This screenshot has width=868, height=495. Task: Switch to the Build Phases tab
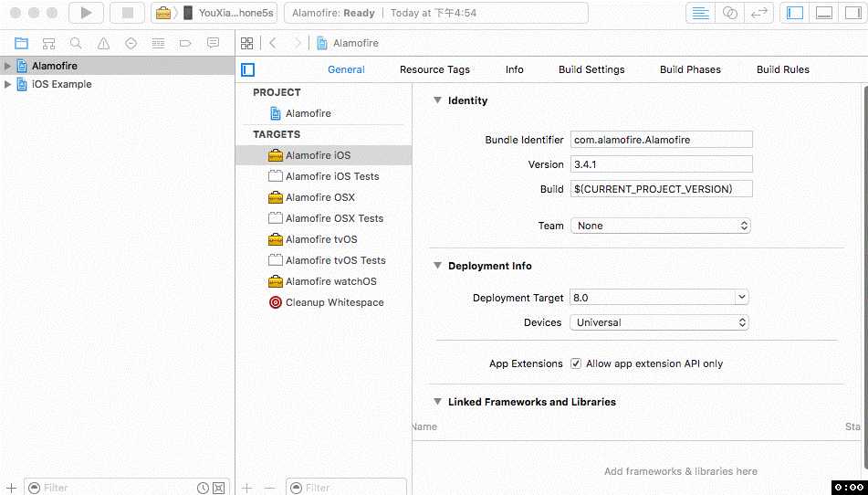(690, 69)
